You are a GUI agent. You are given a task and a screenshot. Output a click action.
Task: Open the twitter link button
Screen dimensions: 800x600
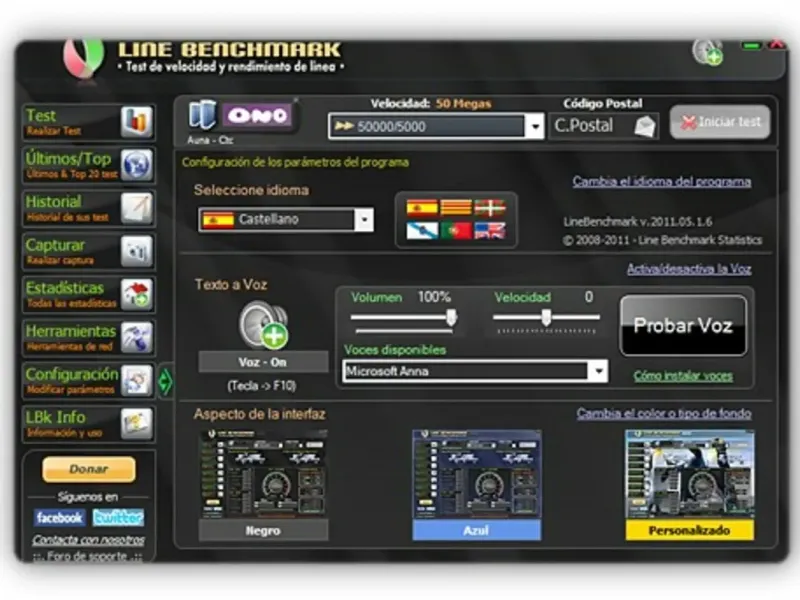point(118,518)
